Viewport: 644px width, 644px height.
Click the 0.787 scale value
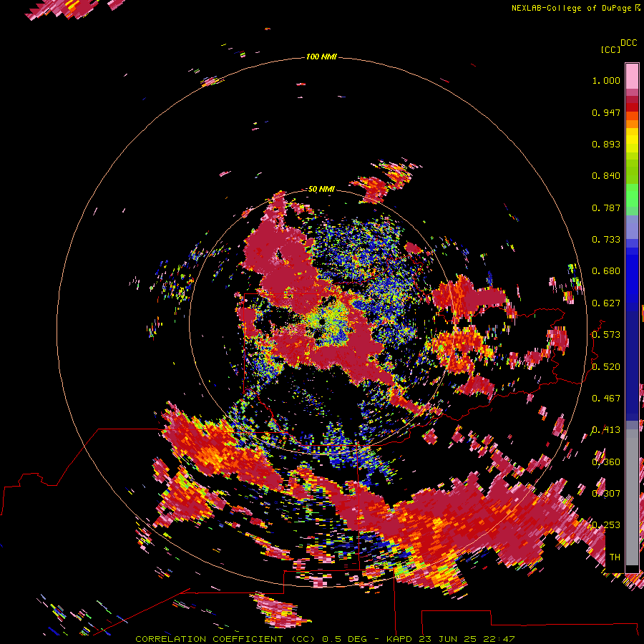(x=606, y=208)
